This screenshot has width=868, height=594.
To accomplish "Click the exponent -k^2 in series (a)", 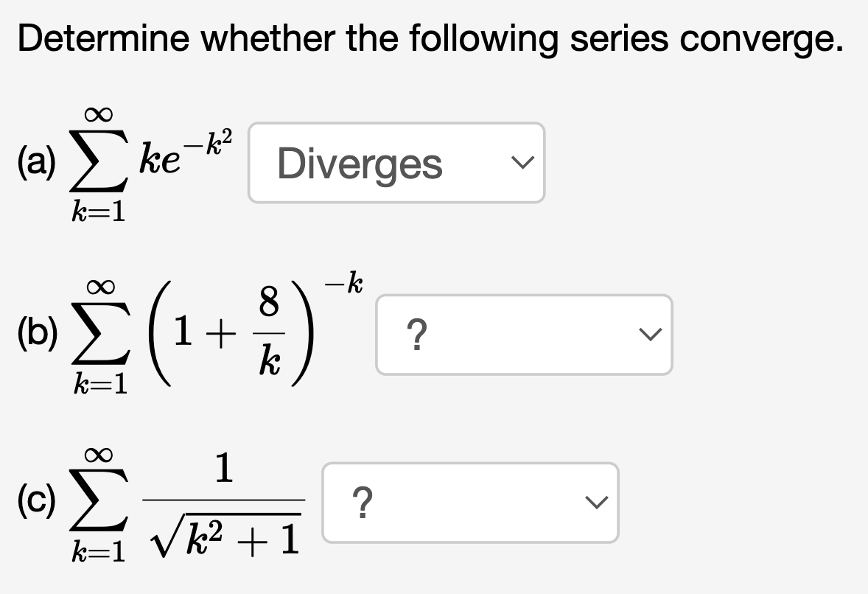I will point(211,139).
